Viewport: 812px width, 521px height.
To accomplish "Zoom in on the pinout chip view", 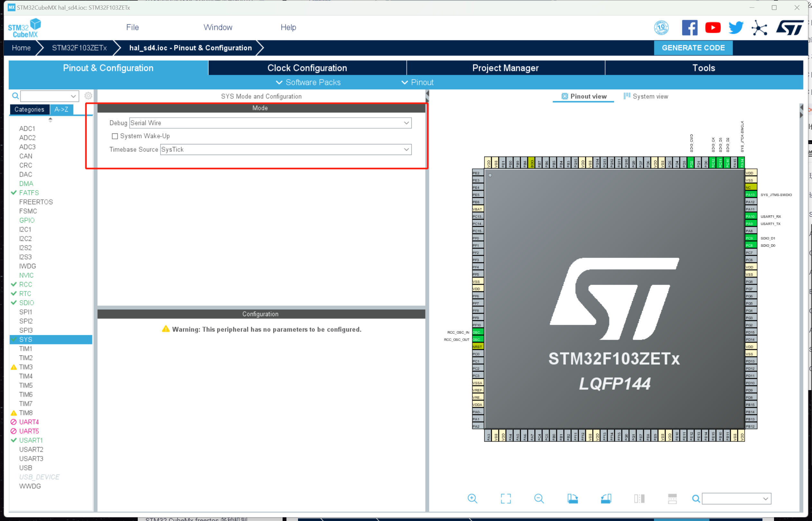I will coord(472,498).
